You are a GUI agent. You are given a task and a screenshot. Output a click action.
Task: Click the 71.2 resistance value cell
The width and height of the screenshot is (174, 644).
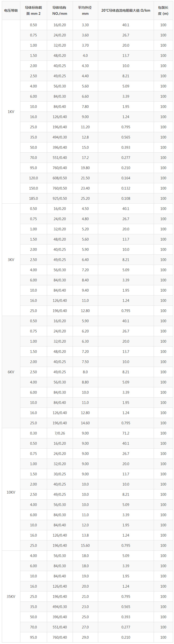(126, 433)
